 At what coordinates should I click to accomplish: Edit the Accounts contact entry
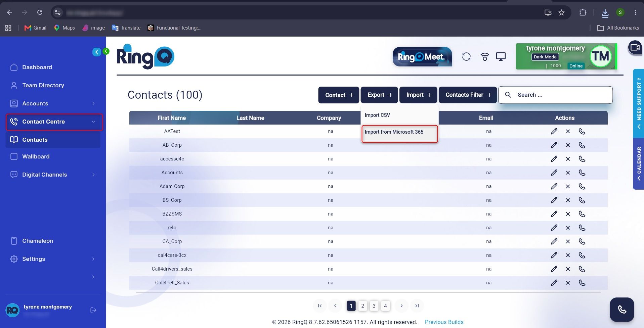click(554, 173)
